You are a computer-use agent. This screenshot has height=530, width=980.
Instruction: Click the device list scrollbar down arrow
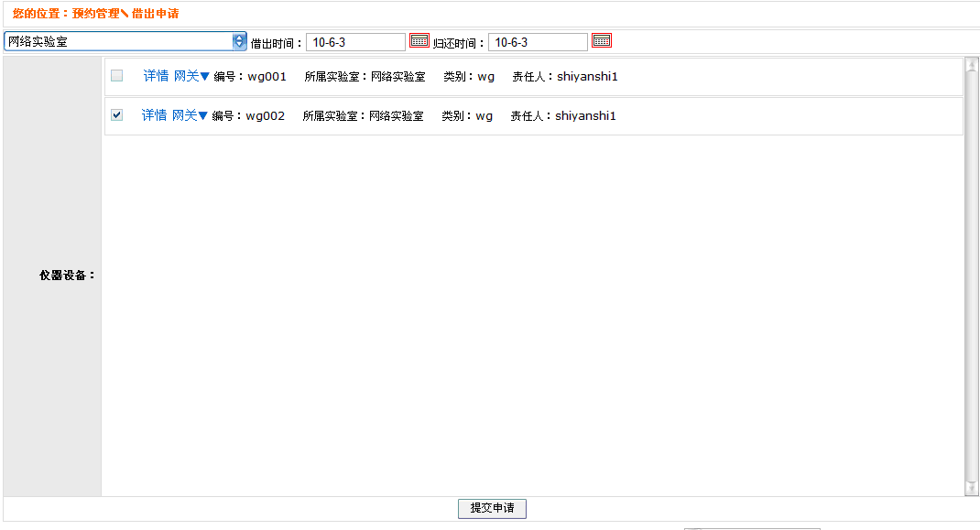(x=971, y=489)
